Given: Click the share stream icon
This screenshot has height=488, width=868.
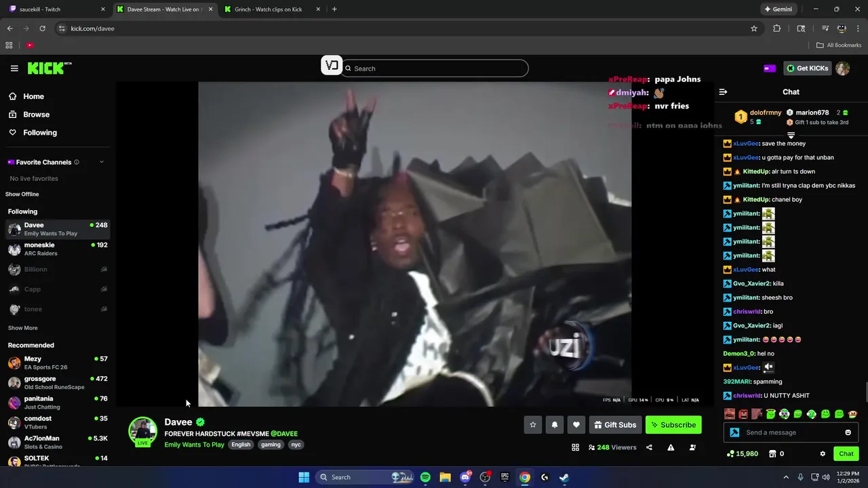Looking at the screenshot, I should [x=649, y=447].
